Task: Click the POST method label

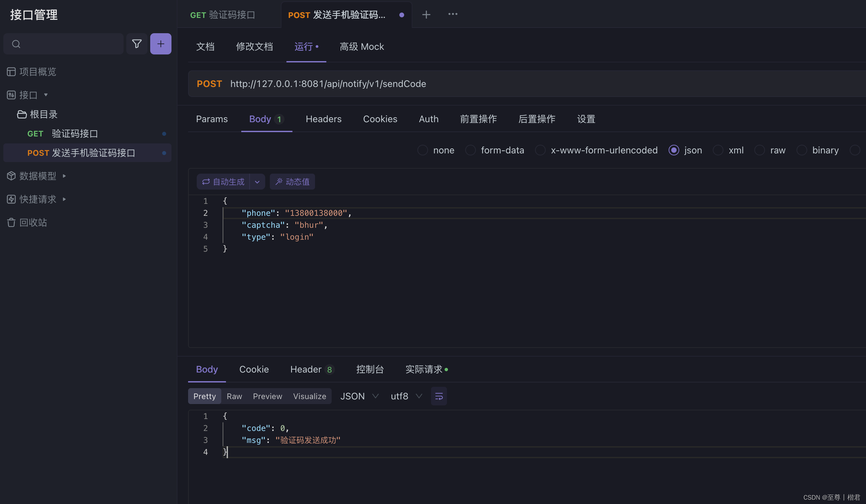Action: pos(209,84)
